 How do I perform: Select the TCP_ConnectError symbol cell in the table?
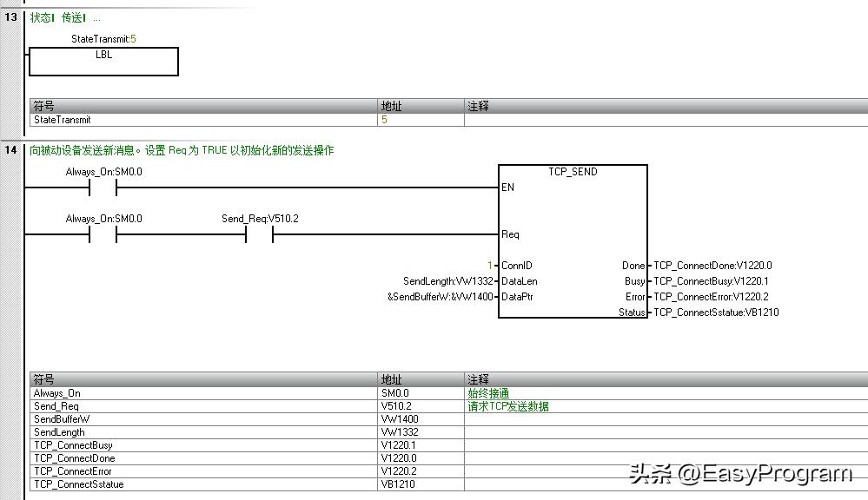coord(203,471)
